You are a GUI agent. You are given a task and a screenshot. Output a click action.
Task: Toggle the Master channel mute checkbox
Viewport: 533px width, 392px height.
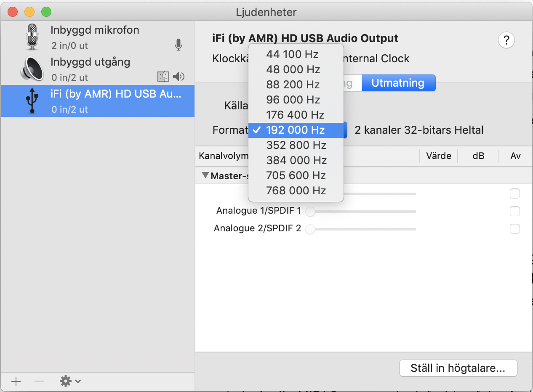tap(514, 193)
